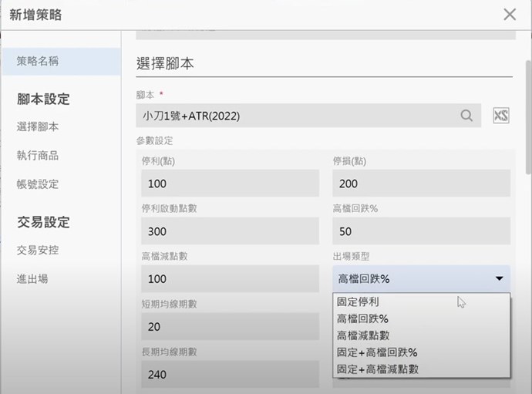Choose 高檔回跌% option in the list
The width and height of the screenshot is (532, 394).
click(362, 318)
